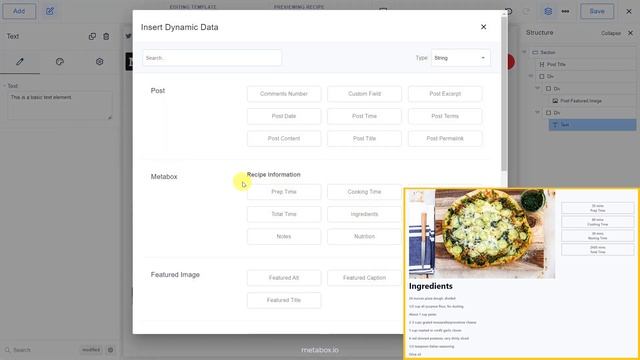640x360 pixels.
Task: Click the search magnifier in left panel
Action: tap(7, 350)
